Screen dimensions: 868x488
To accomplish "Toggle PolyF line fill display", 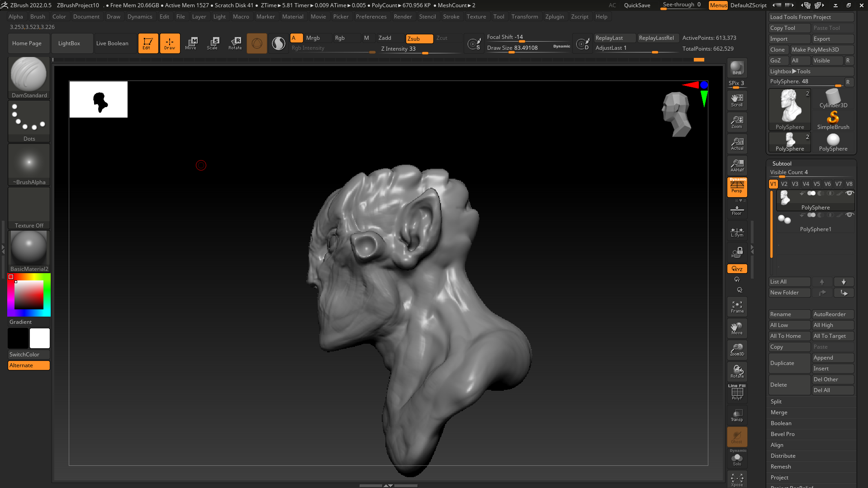I will tap(737, 393).
